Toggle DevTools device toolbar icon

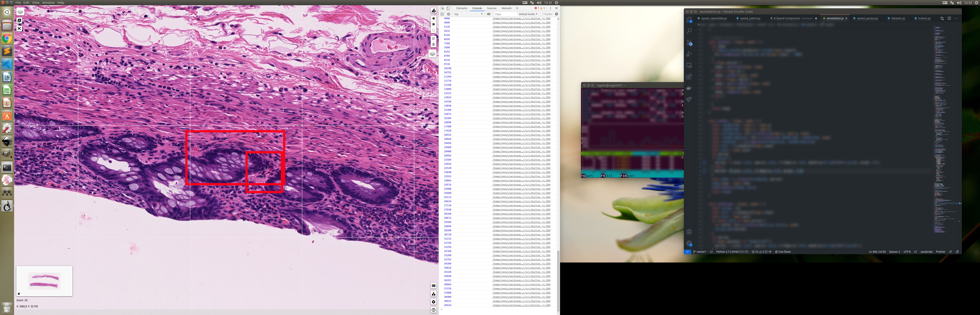pyautogui.click(x=448, y=8)
